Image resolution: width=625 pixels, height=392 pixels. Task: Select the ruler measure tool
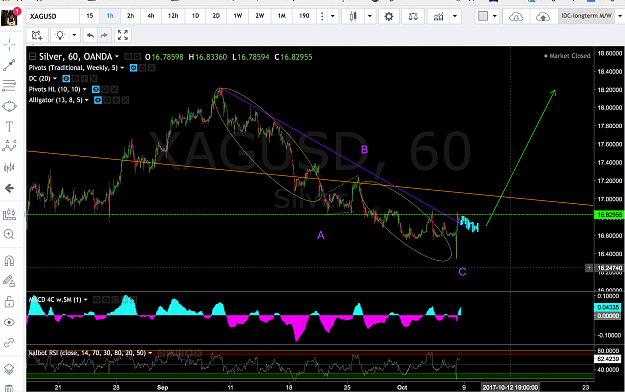click(x=9, y=215)
